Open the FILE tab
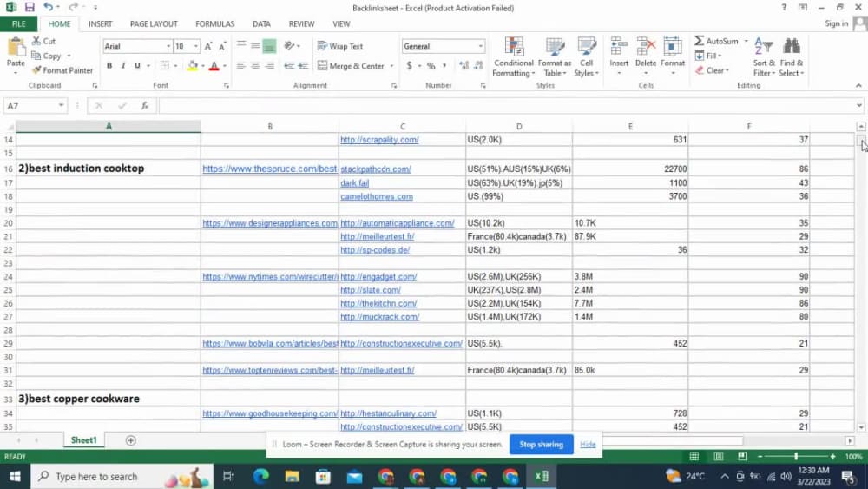 tap(19, 23)
